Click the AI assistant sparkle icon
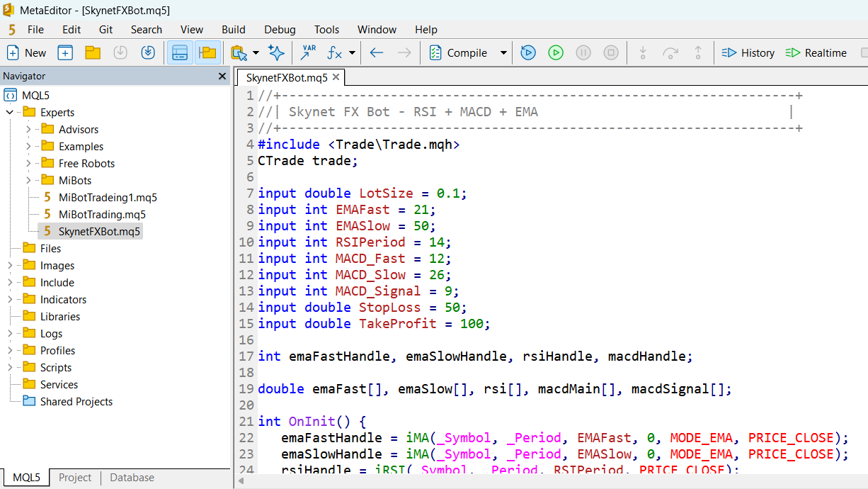Screen dimensions: 868x489 click(x=276, y=52)
